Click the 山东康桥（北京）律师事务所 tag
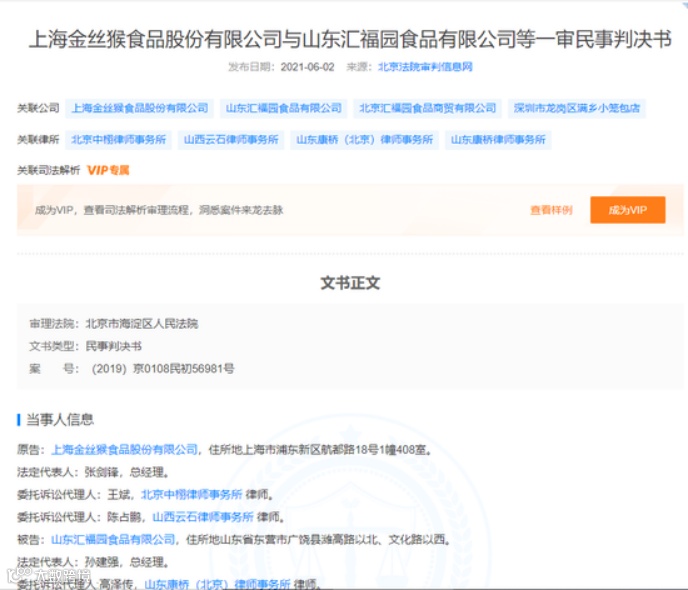The image size is (688, 590). pyautogui.click(x=364, y=140)
